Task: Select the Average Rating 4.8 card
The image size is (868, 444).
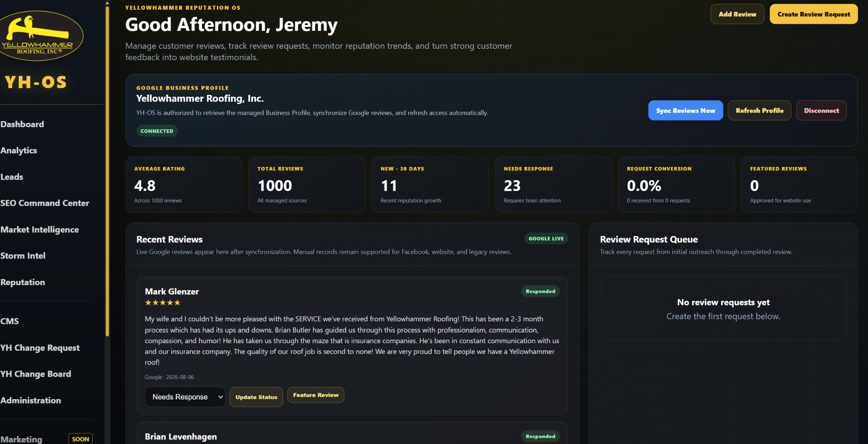Action: click(184, 184)
